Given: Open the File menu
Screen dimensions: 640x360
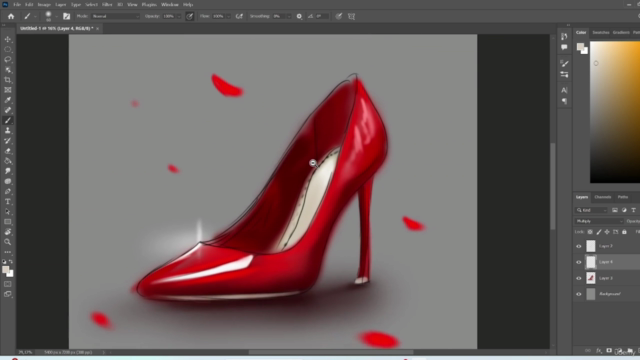Looking at the screenshot, I should tap(17, 4).
